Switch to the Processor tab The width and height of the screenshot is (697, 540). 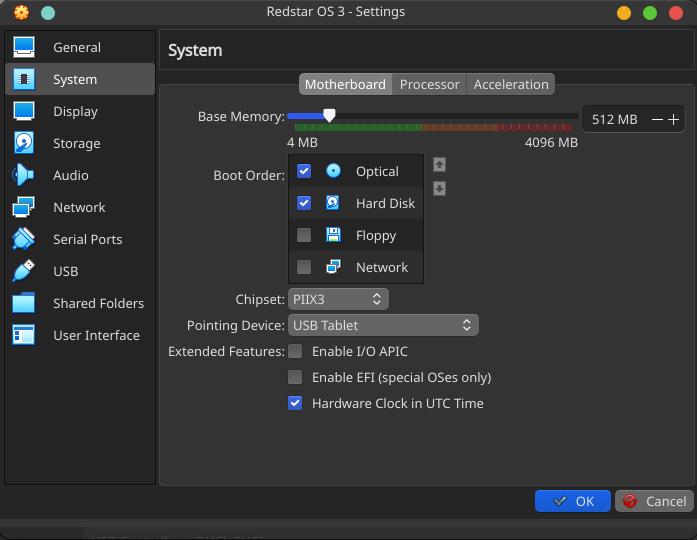(429, 84)
